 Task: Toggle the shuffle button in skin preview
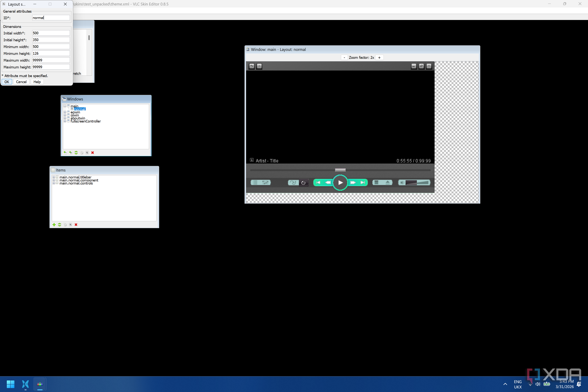[293, 183]
